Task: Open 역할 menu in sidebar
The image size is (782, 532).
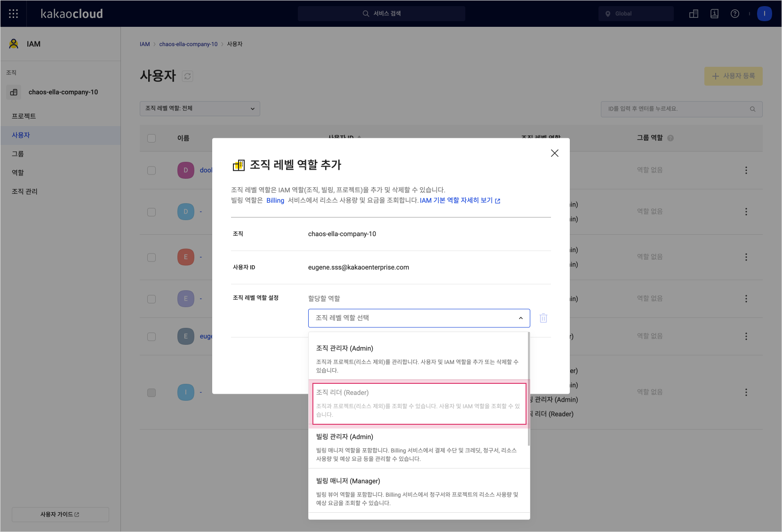Action: [60, 173]
